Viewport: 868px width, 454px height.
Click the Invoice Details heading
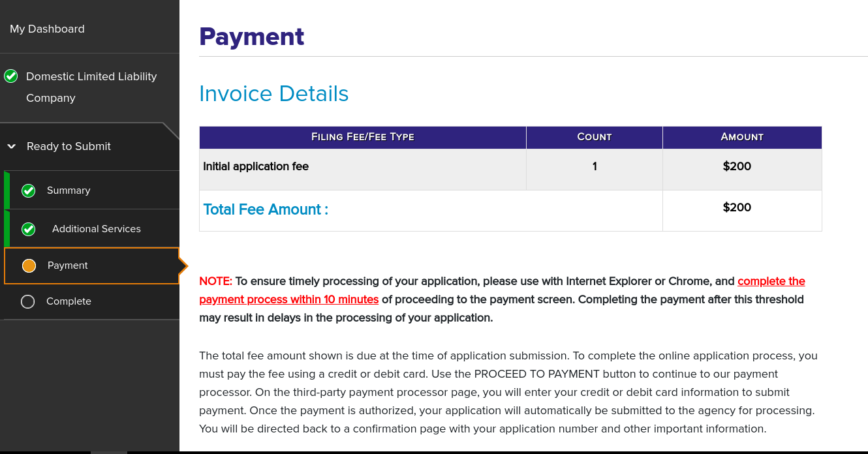[x=273, y=94]
